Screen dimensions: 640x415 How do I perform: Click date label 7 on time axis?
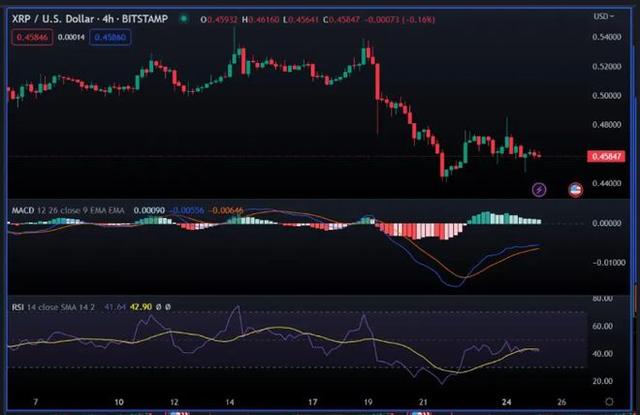(36, 402)
